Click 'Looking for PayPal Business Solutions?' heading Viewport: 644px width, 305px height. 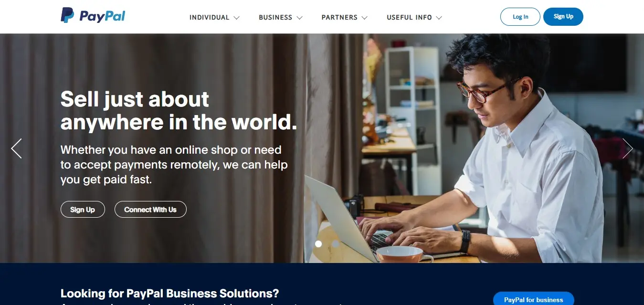pyautogui.click(x=169, y=293)
